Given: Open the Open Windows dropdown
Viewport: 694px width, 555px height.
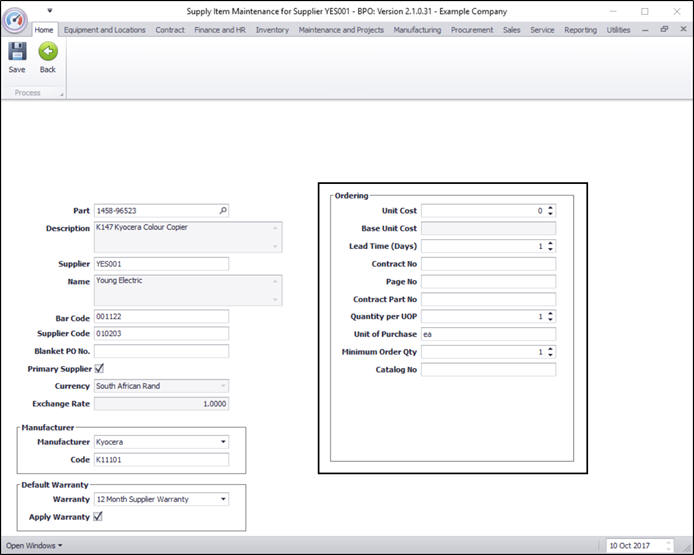Looking at the screenshot, I should [34, 546].
